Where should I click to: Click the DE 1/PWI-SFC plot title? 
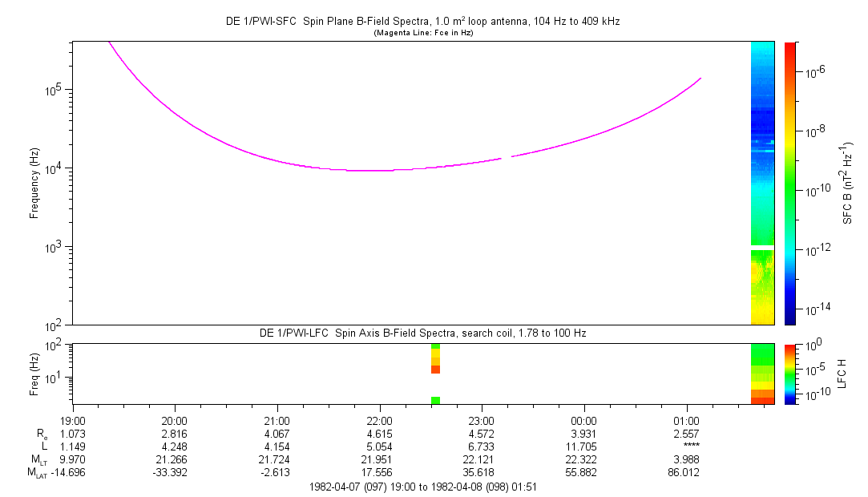pyautogui.click(x=423, y=22)
